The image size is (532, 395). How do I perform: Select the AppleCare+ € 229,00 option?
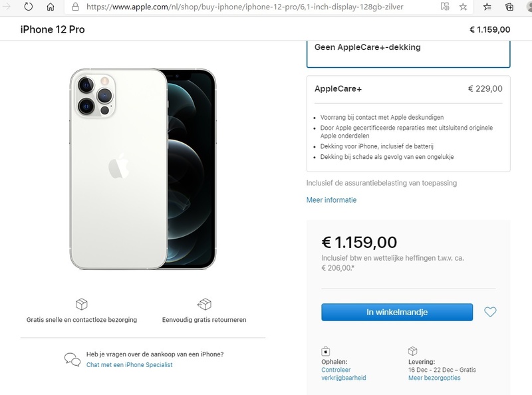pyautogui.click(x=408, y=88)
